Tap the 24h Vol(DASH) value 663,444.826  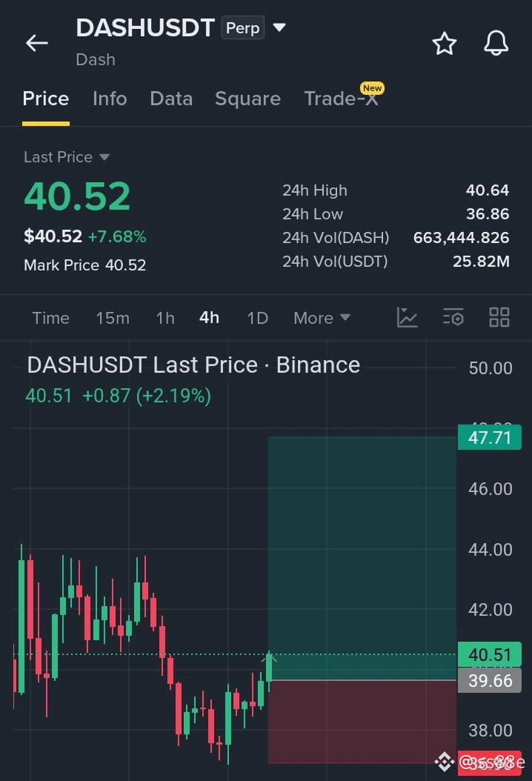point(462,238)
